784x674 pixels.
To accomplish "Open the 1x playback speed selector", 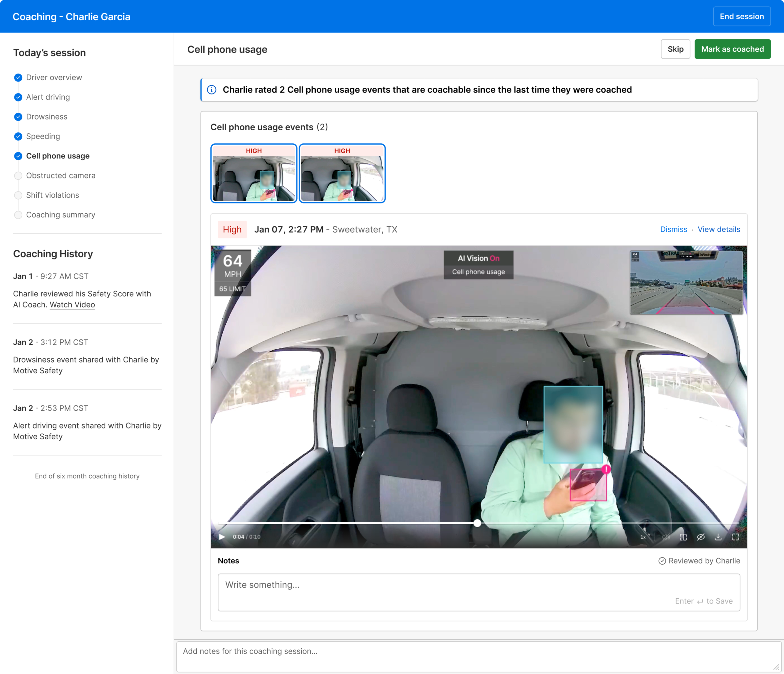I will click(x=643, y=537).
